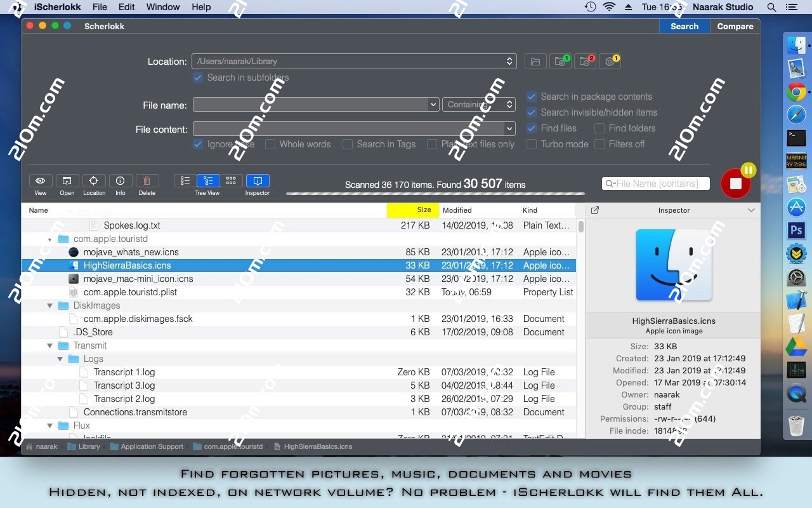The image size is (812, 508).
Task: Enable Filters off checkbox
Action: [599, 144]
